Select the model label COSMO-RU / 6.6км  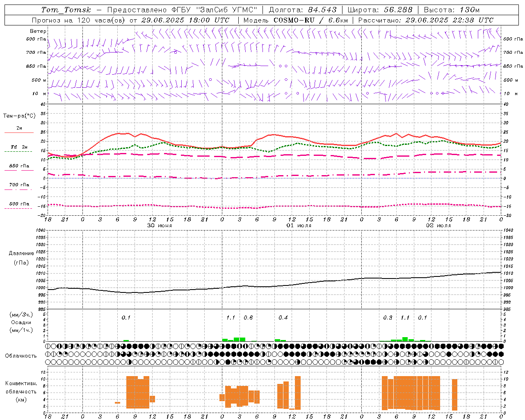[x=310, y=20]
